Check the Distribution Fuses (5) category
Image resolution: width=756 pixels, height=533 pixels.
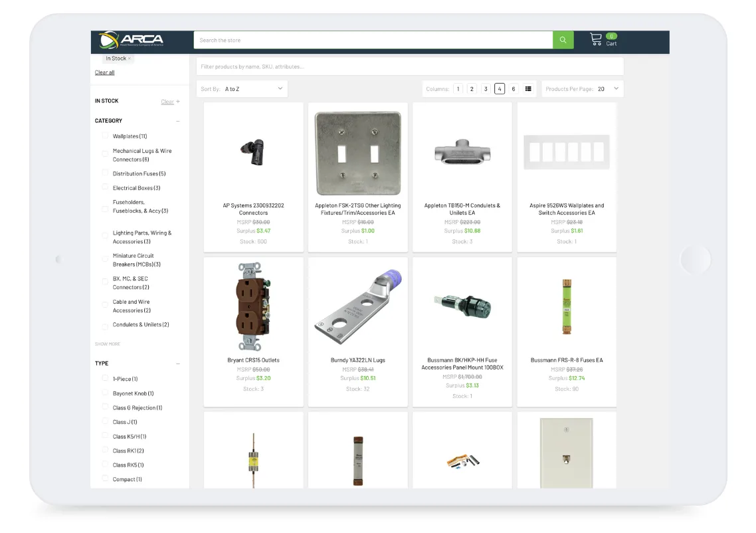point(105,173)
